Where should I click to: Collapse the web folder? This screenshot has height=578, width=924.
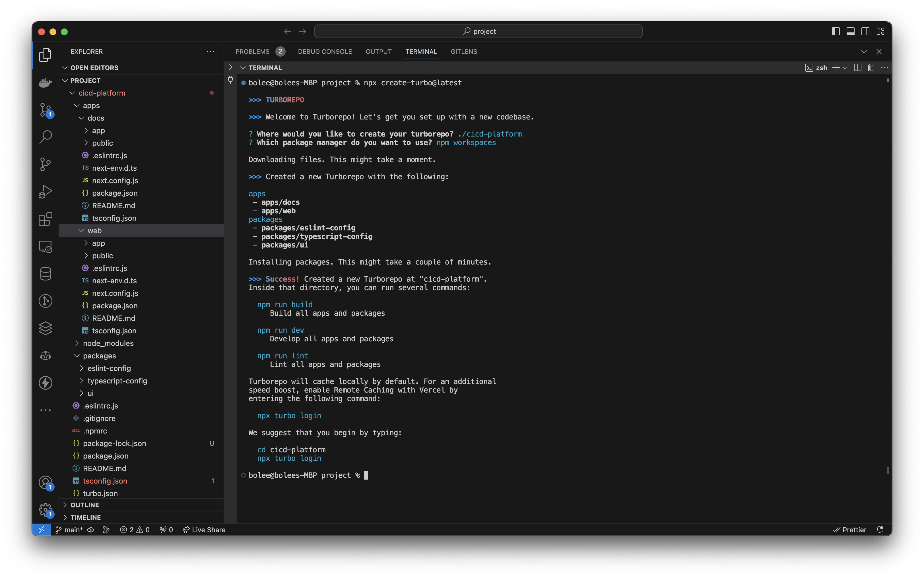94,230
